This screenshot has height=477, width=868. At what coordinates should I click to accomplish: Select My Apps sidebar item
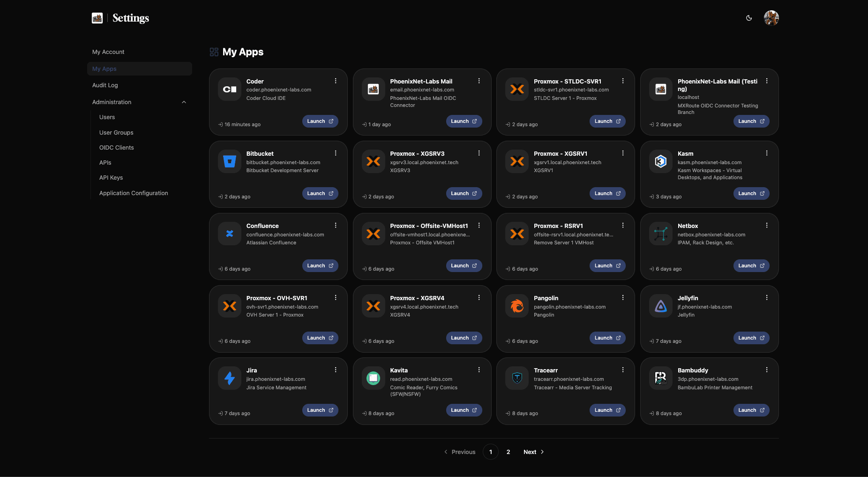[x=140, y=68]
